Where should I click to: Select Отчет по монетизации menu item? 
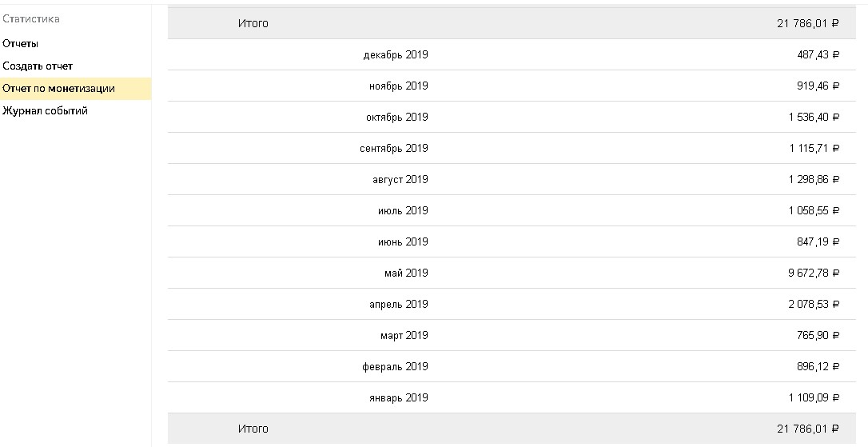[x=75, y=89]
